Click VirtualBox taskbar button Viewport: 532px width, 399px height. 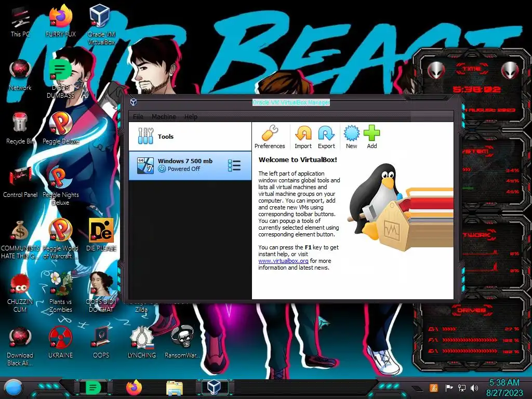click(x=215, y=387)
